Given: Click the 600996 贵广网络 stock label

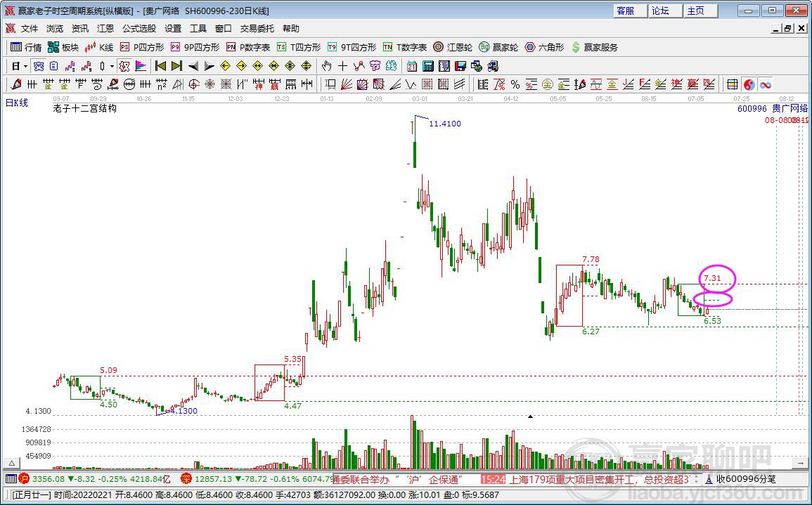Looking at the screenshot, I should pos(772,108).
